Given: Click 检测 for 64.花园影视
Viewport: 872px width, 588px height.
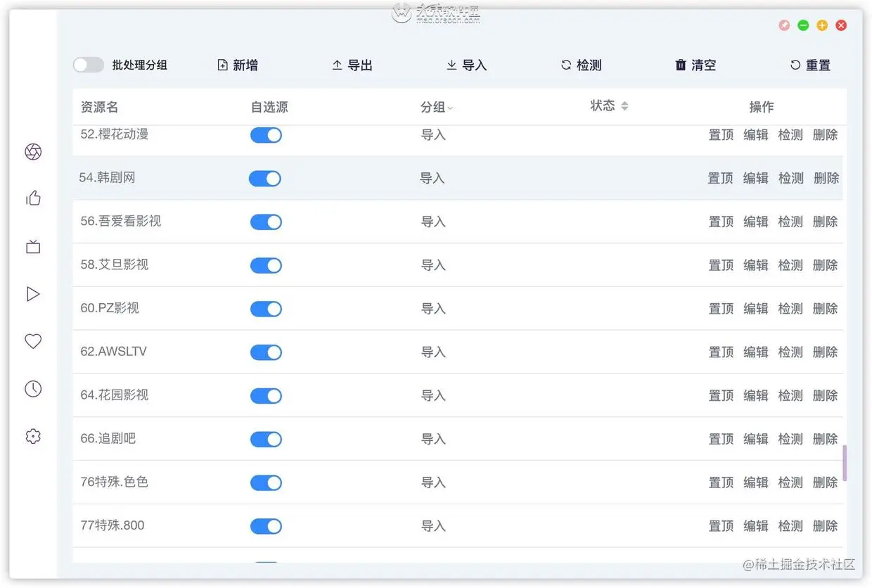Looking at the screenshot, I should click(790, 396).
